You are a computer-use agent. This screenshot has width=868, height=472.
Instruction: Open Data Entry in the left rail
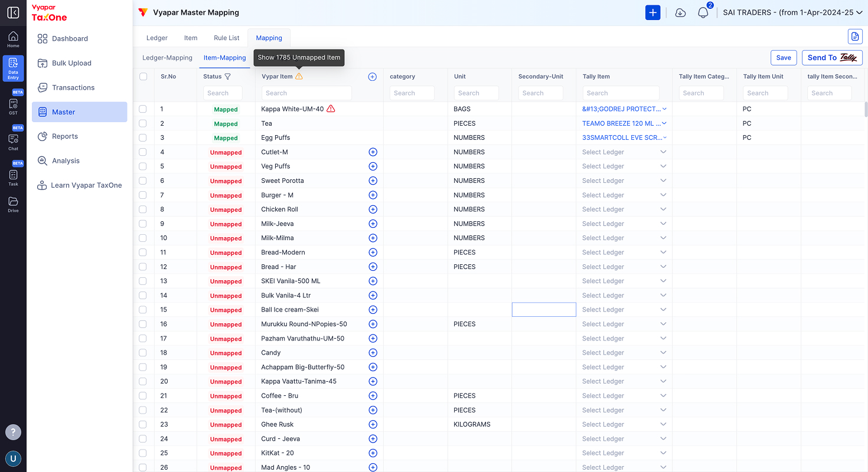[x=13, y=68]
